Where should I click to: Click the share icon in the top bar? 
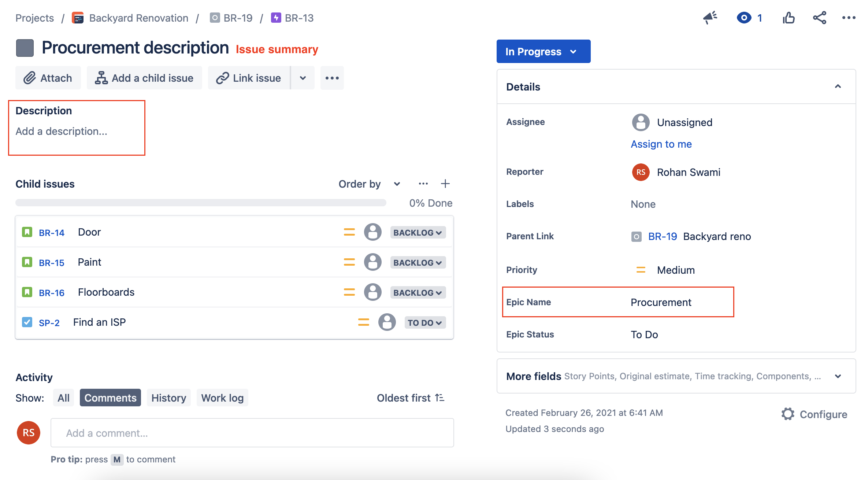point(820,18)
